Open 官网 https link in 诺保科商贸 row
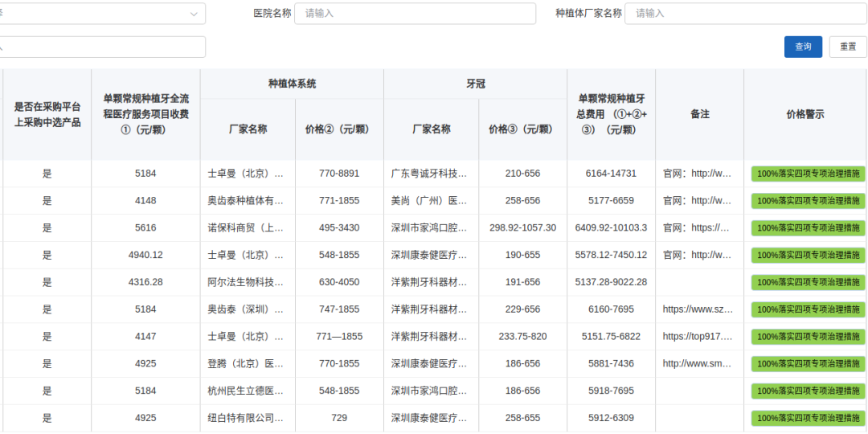Image resolution: width=868 pixels, height=434 pixels. 698,227
